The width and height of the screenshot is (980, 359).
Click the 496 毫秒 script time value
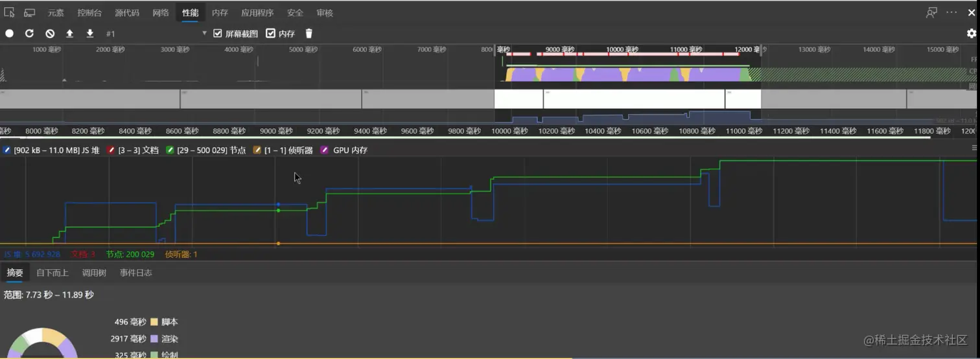point(130,322)
